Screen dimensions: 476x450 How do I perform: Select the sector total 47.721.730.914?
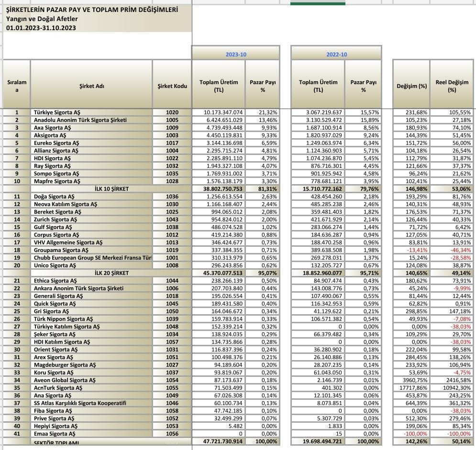point(223,441)
